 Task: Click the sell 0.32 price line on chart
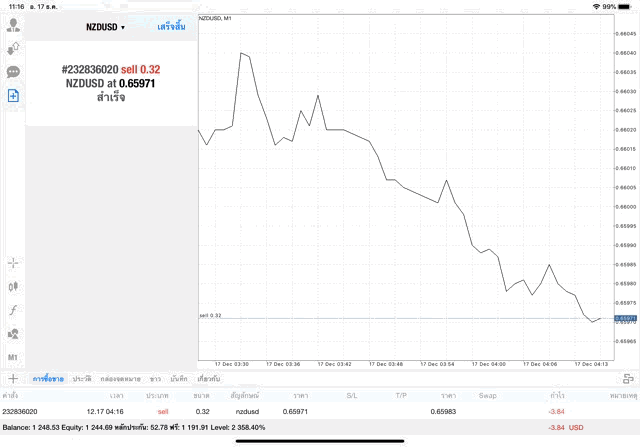(400, 318)
